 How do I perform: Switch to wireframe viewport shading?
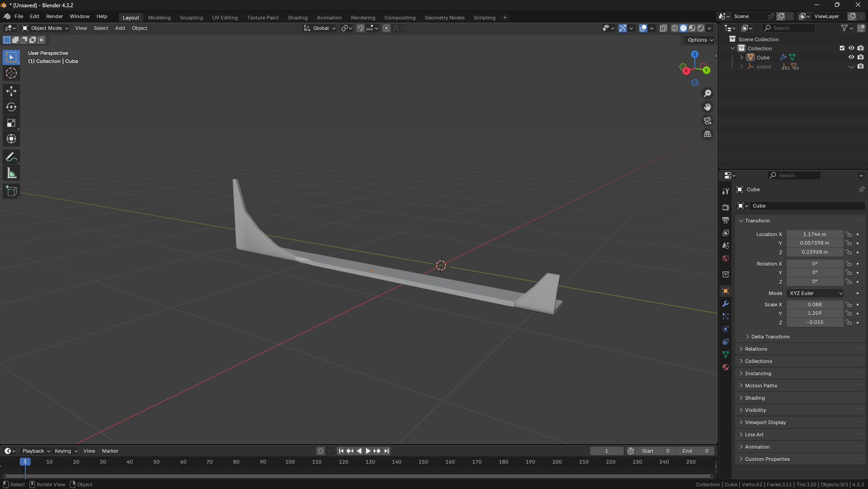pyautogui.click(x=675, y=28)
